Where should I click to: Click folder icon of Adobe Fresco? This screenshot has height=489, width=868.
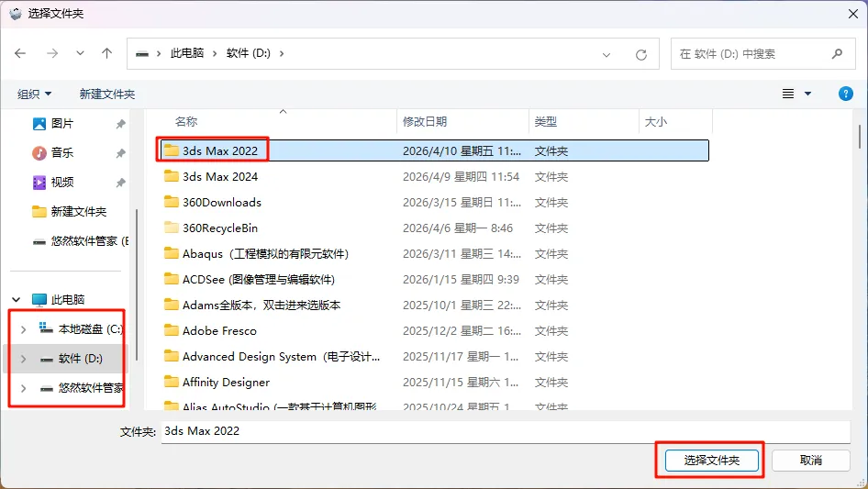coord(172,330)
